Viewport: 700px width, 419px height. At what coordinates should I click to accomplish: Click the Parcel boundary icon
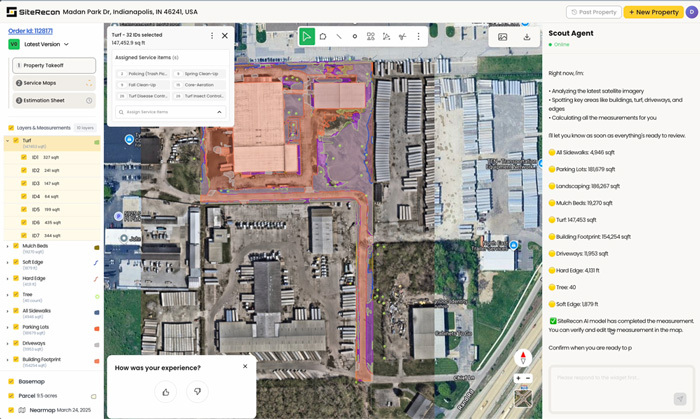(94, 396)
